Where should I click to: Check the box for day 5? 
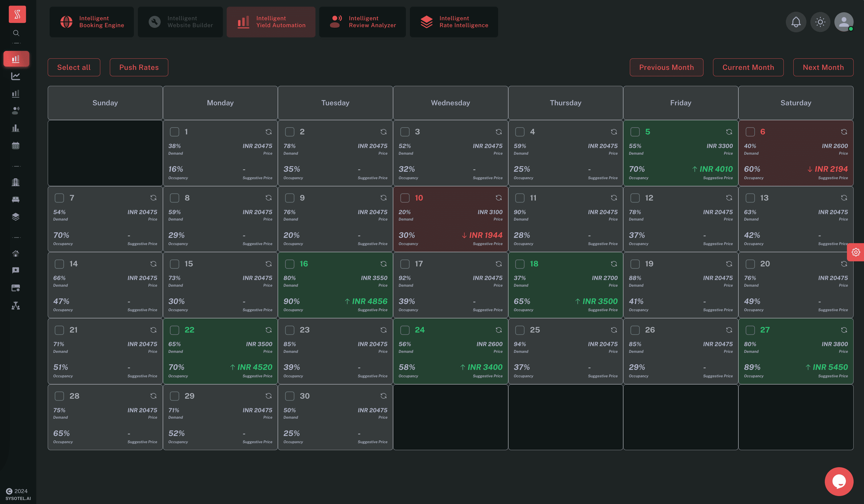pyautogui.click(x=635, y=132)
